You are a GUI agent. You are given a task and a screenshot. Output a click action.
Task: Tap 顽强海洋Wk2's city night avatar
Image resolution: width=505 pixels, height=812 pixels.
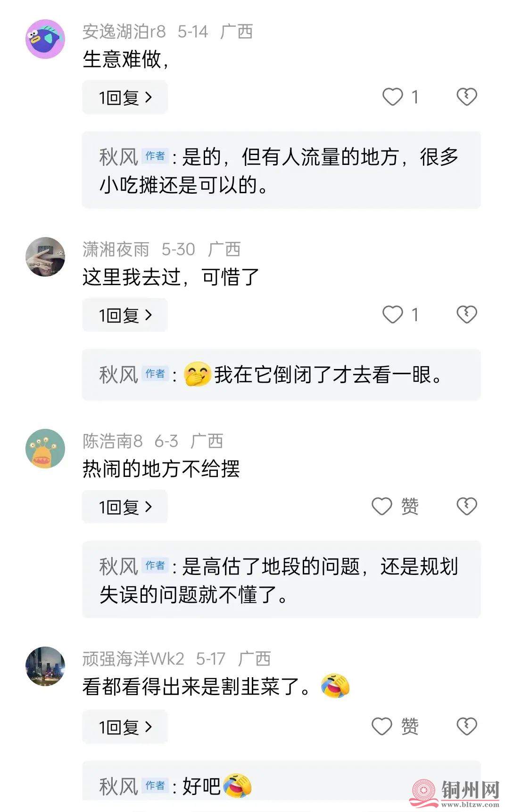(x=45, y=666)
